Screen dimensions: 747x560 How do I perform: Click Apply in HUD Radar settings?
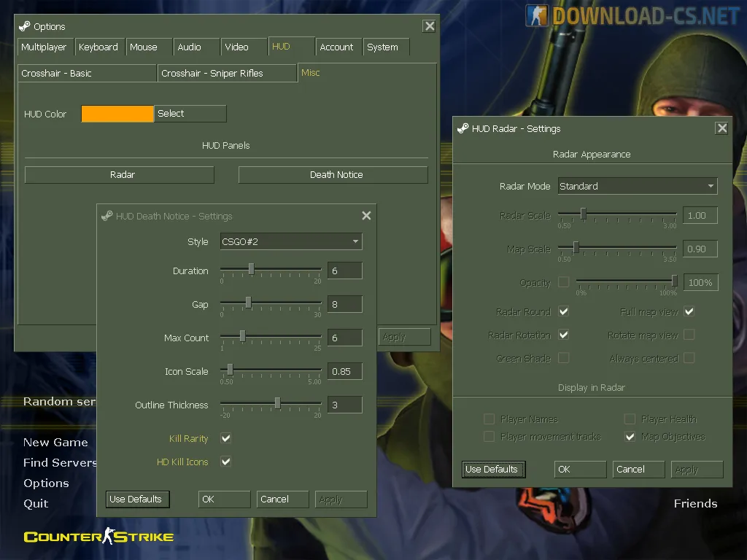click(697, 469)
